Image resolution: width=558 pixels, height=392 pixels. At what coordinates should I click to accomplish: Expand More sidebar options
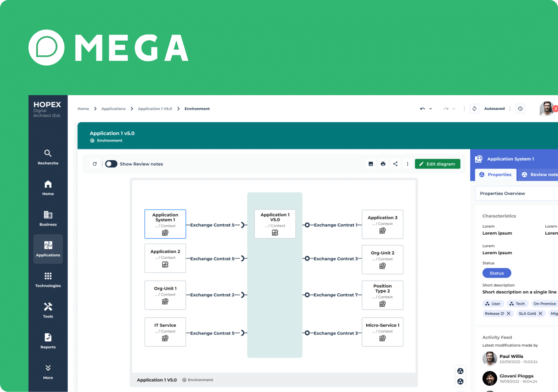(48, 372)
